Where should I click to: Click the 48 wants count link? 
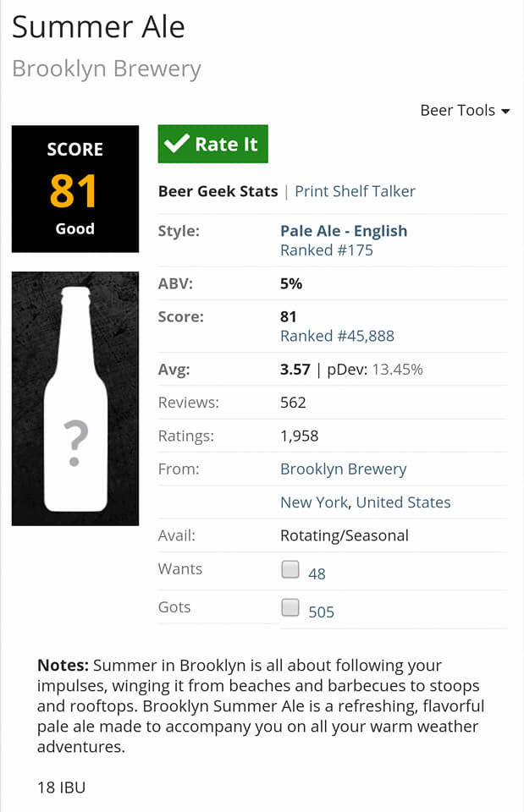pyautogui.click(x=317, y=573)
